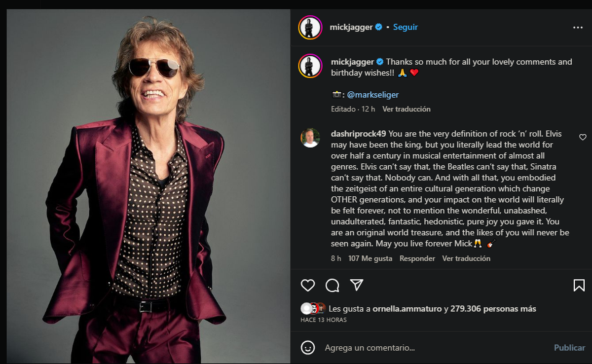Open mickjagger's profile picture in the header

pyautogui.click(x=310, y=27)
